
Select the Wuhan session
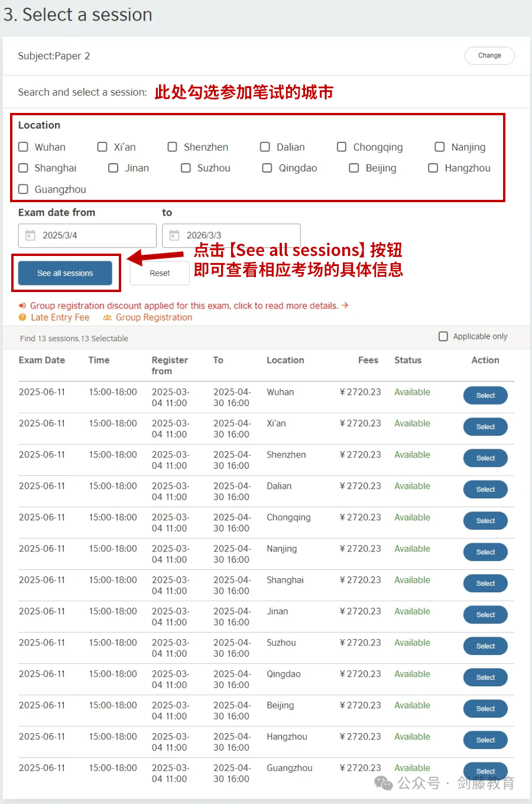tap(485, 395)
